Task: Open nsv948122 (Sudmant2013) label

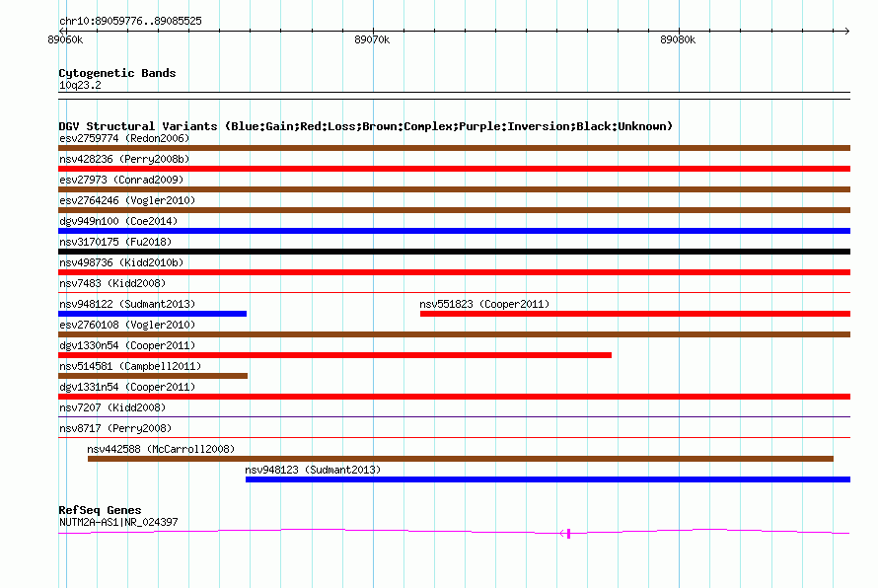Action: pos(127,304)
